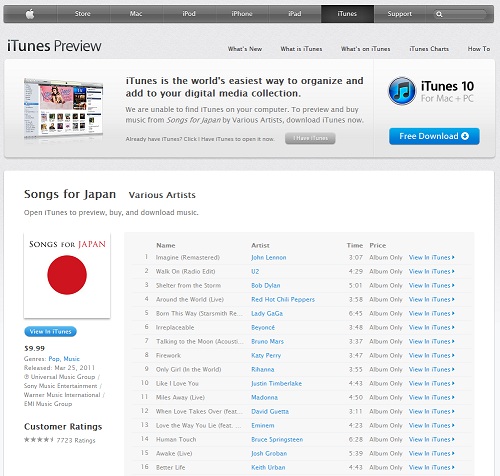
Task: Open the iPod tab
Action: (x=189, y=14)
